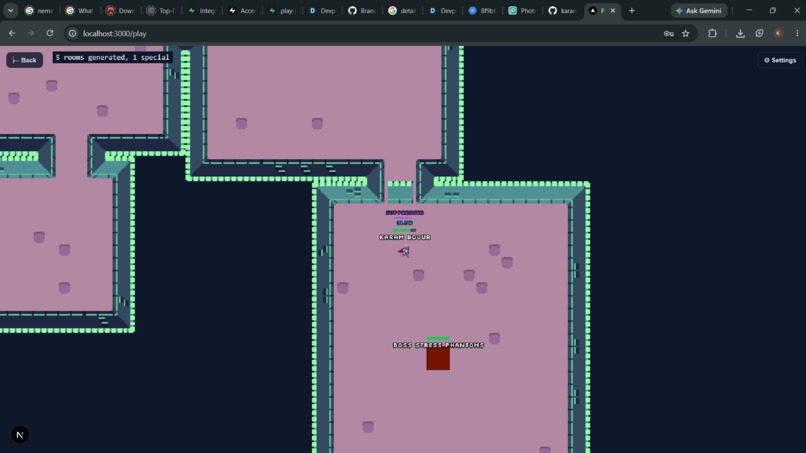Switch to the second 'Devp' tab
This screenshot has height=453, width=806.
(442, 10)
